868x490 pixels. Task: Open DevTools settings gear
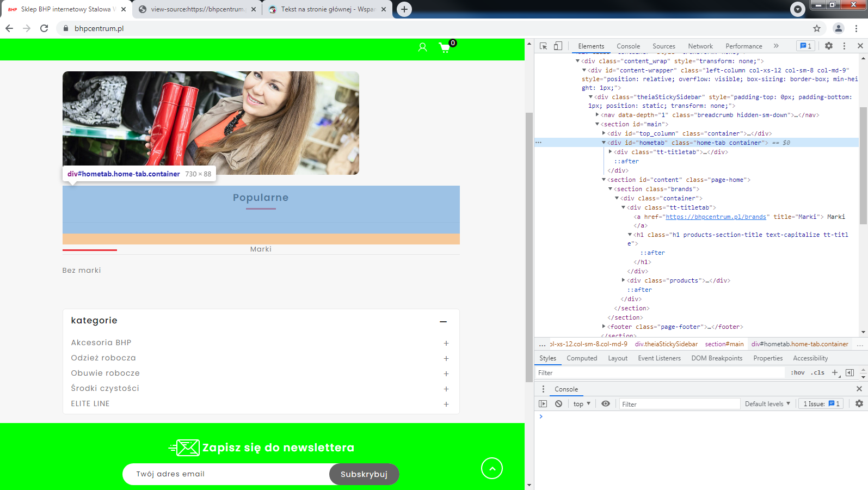click(x=828, y=46)
